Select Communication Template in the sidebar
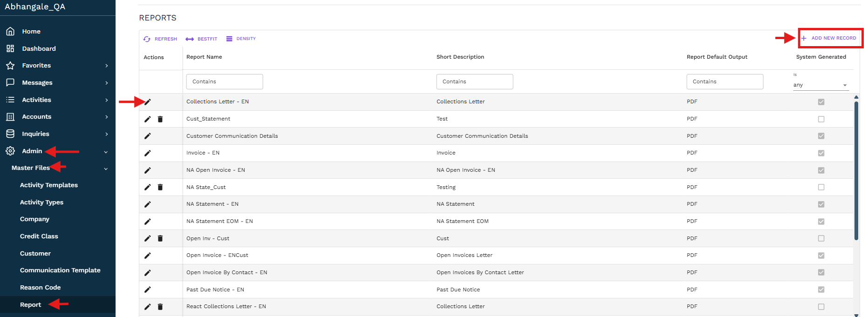868x317 pixels. 60,270
